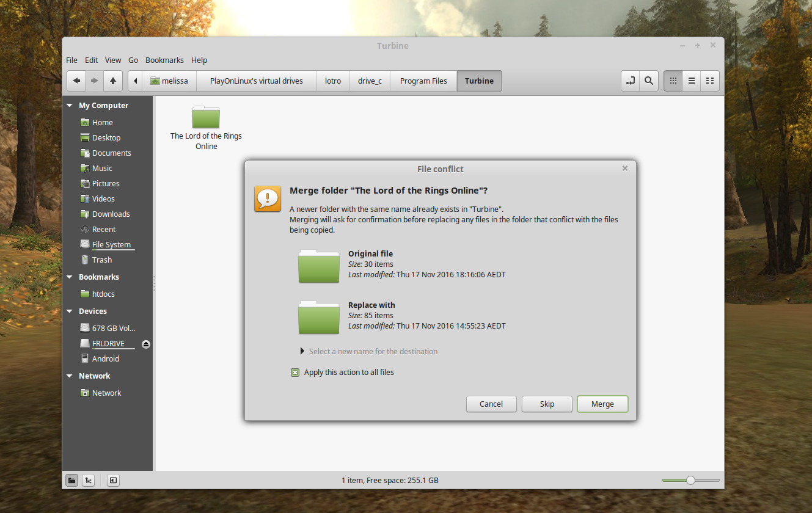Switch to compact view
The image size is (812, 513).
coord(710,81)
